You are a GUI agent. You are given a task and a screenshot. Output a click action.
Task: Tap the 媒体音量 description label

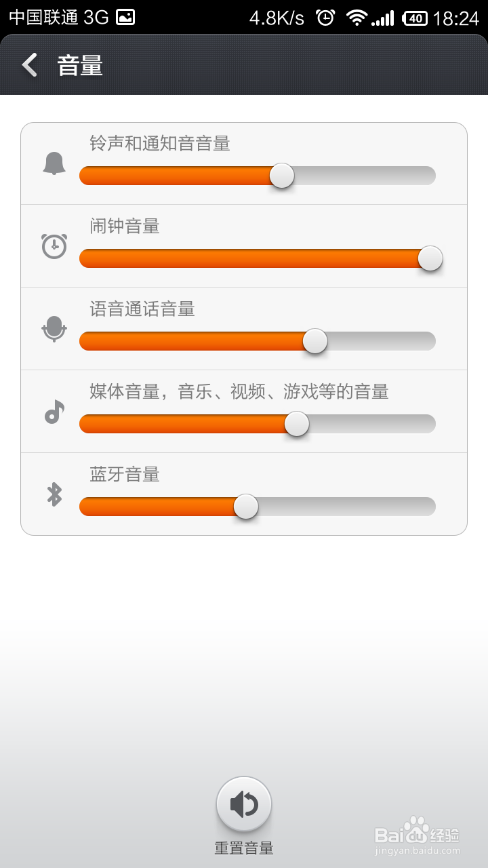tap(239, 391)
